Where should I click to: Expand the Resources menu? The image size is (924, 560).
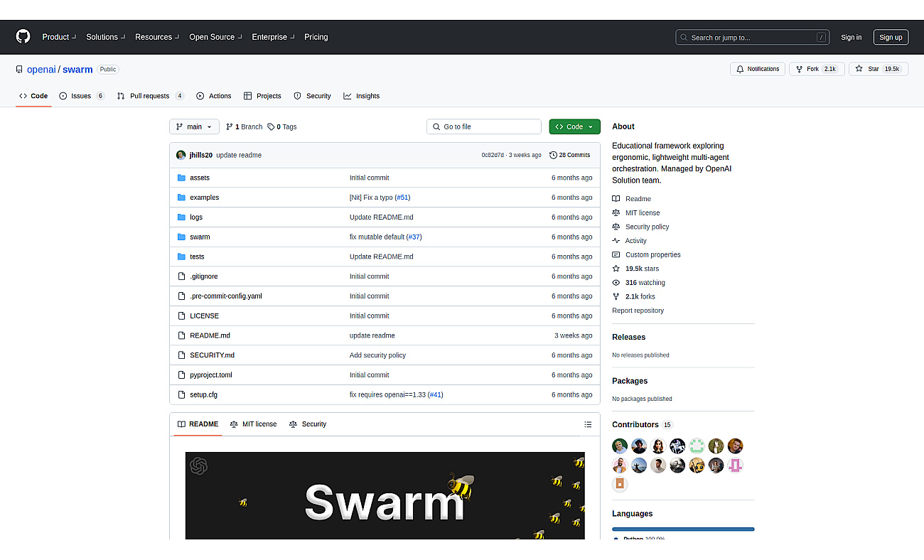point(157,37)
